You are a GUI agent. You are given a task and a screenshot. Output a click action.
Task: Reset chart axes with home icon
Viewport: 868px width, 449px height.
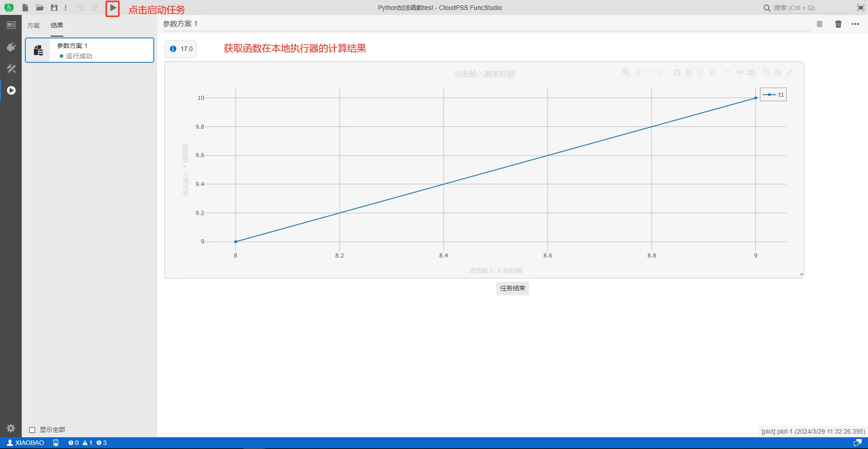point(712,72)
